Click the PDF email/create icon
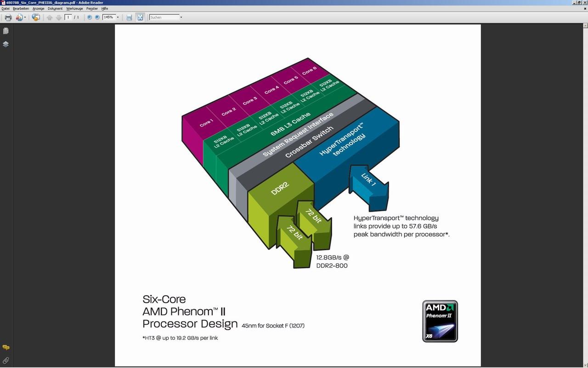This screenshot has height=368, width=588. pyautogui.click(x=19, y=17)
